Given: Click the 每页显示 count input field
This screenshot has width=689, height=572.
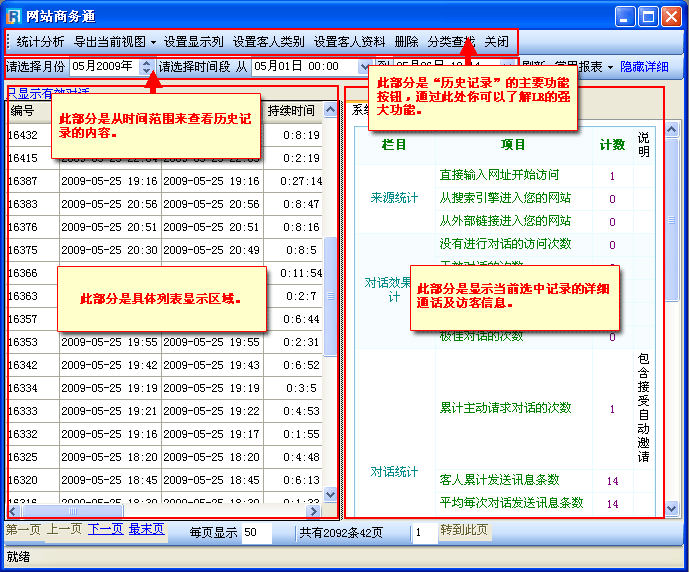Looking at the screenshot, I should tap(256, 533).
